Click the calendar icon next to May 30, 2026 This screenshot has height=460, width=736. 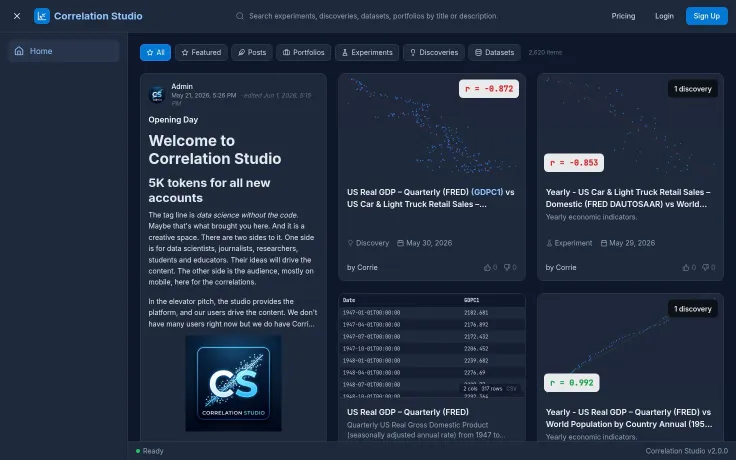coord(400,243)
